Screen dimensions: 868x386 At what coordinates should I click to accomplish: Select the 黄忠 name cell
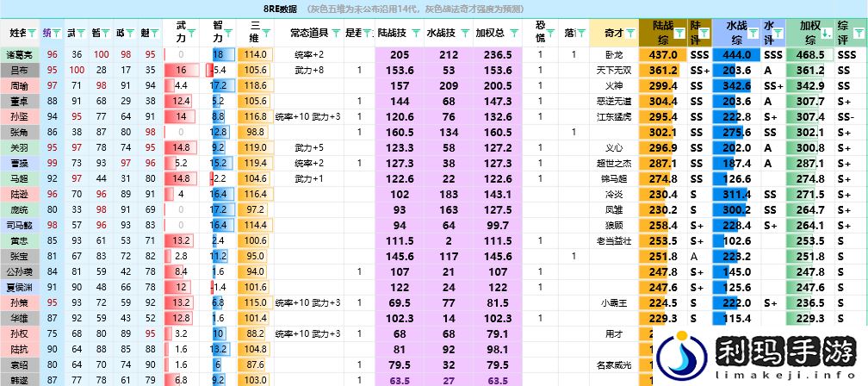pos(20,241)
